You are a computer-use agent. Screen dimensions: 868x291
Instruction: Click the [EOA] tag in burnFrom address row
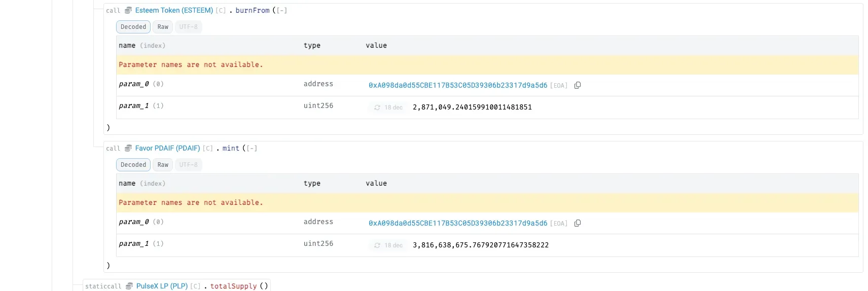tap(559, 85)
